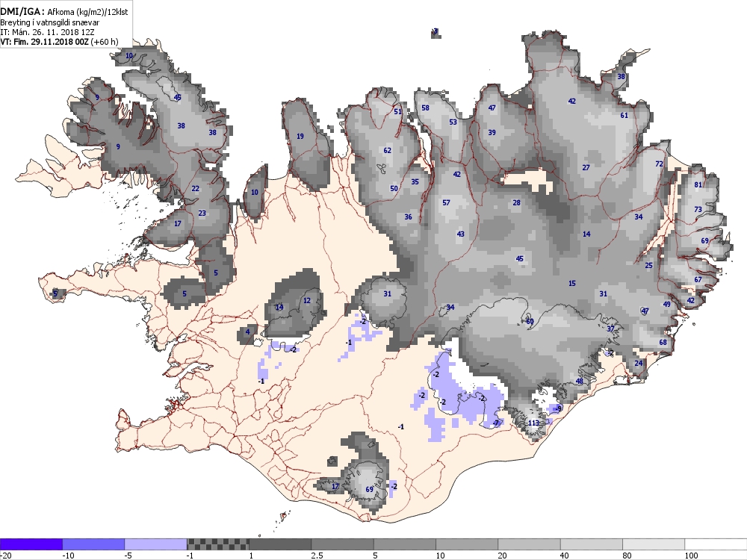Click the '-7' negative value in the south
The image size is (747, 560).
pos(495,423)
